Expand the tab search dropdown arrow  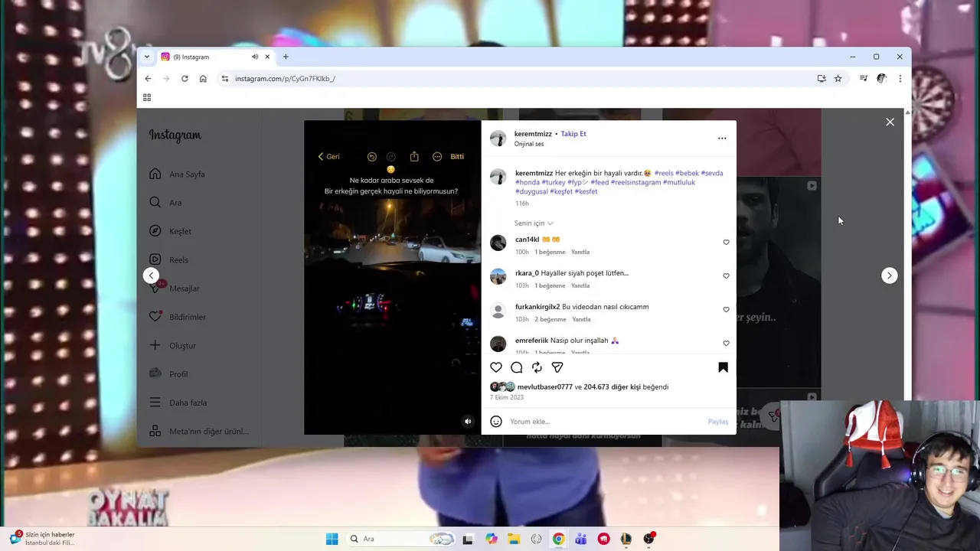point(147,57)
